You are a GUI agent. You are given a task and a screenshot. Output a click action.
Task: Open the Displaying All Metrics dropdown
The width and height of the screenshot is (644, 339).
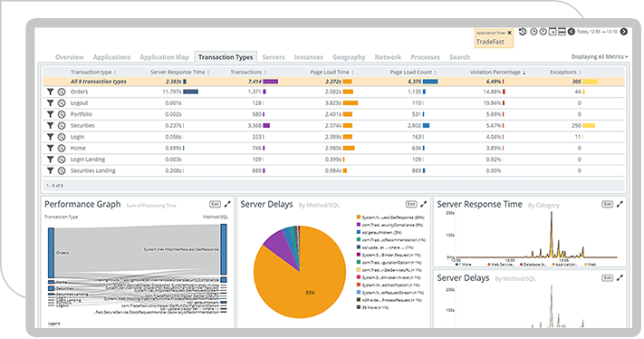tap(600, 57)
